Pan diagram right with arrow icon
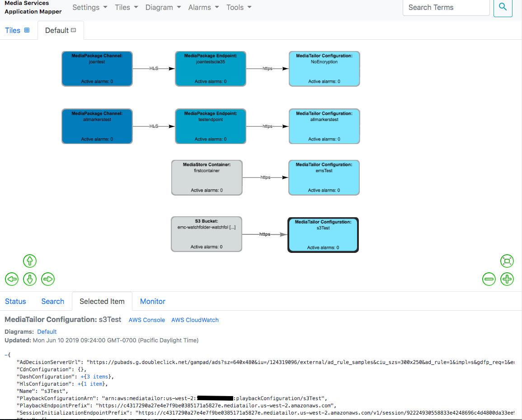The width and height of the screenshot is (522, 420). pyautogui.click(x=48, y=279)
